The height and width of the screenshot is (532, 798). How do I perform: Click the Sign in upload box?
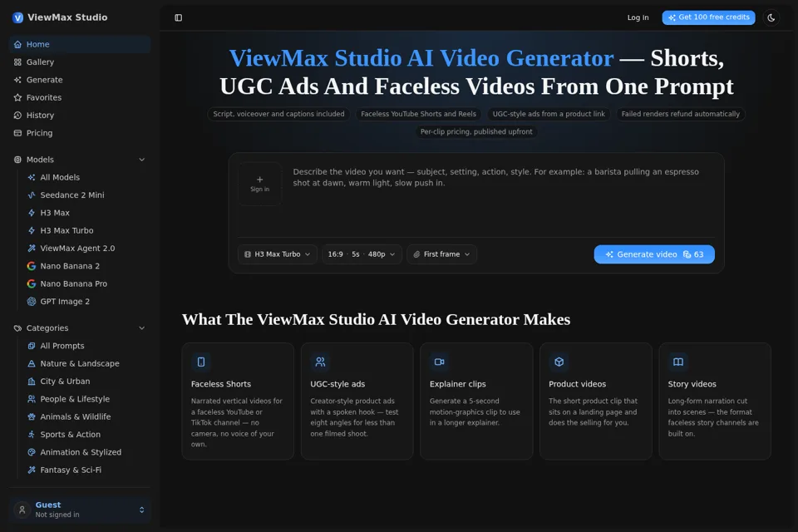coord(259,184)
